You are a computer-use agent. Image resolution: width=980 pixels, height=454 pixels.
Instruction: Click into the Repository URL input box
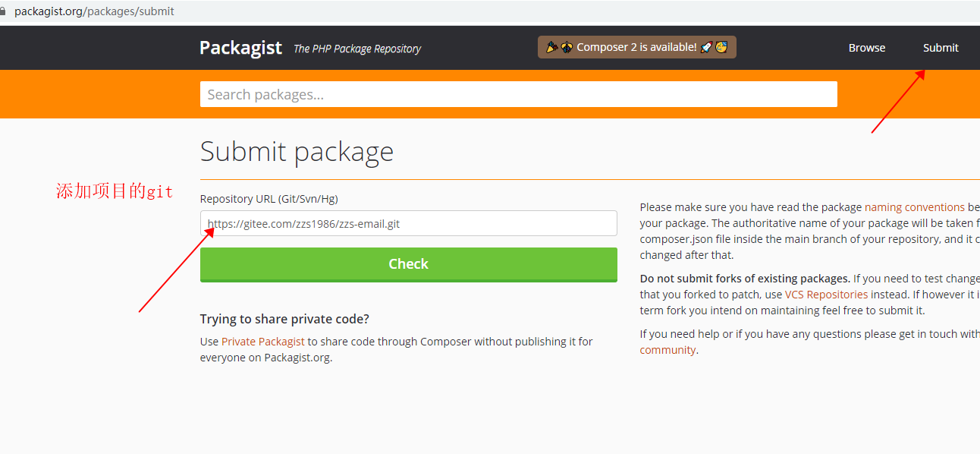(409, 223)
